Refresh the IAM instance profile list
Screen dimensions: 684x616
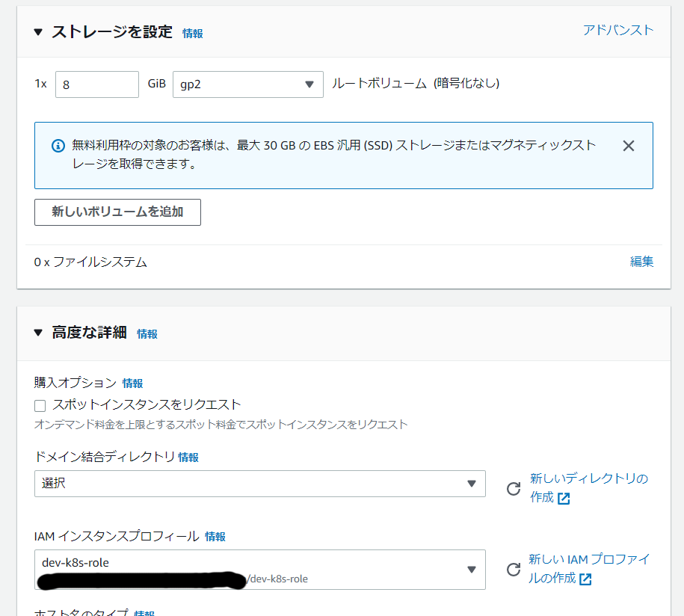click(514, 570)
